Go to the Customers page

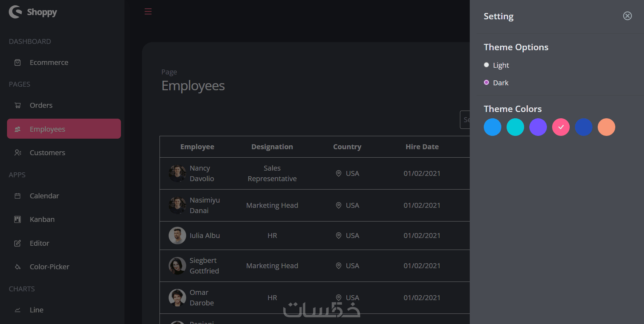(47, 153)
